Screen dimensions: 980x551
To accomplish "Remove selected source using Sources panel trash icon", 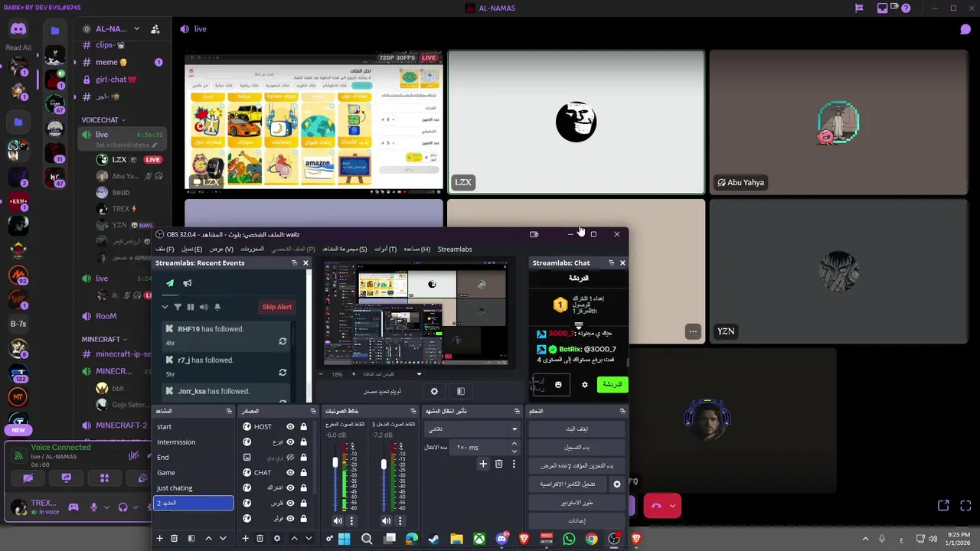I will (x=260, y=539).
